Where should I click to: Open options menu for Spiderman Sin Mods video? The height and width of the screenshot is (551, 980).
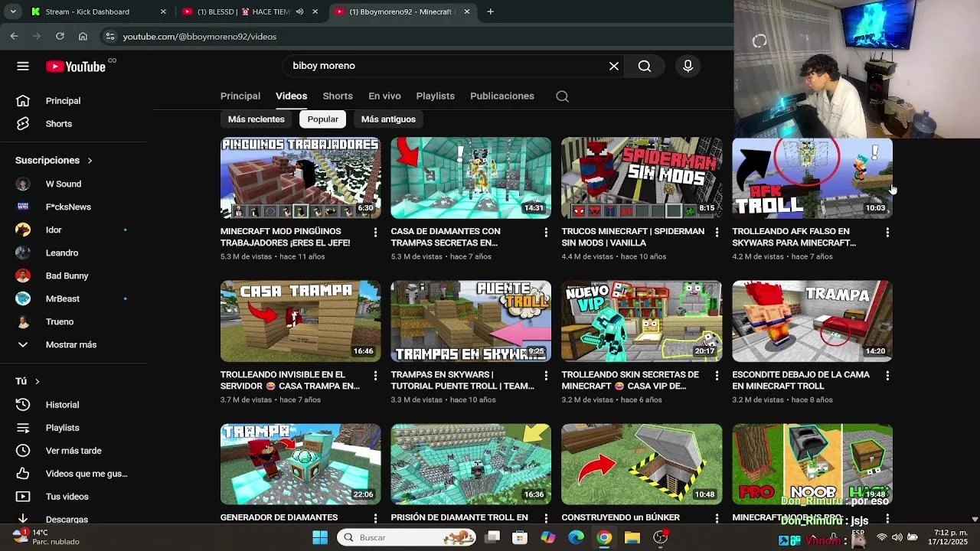(x=717, y=232)
